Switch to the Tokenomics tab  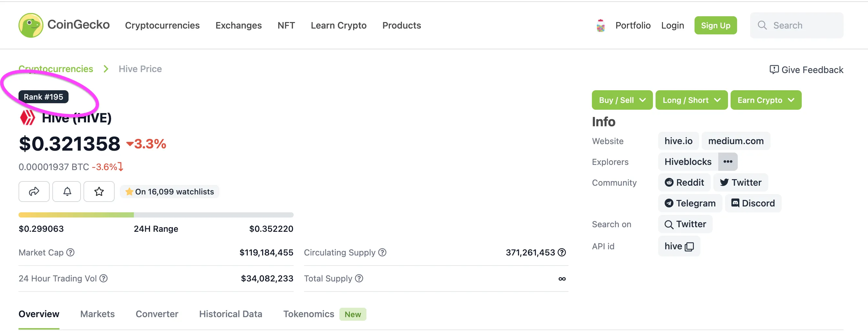point(308,314)
